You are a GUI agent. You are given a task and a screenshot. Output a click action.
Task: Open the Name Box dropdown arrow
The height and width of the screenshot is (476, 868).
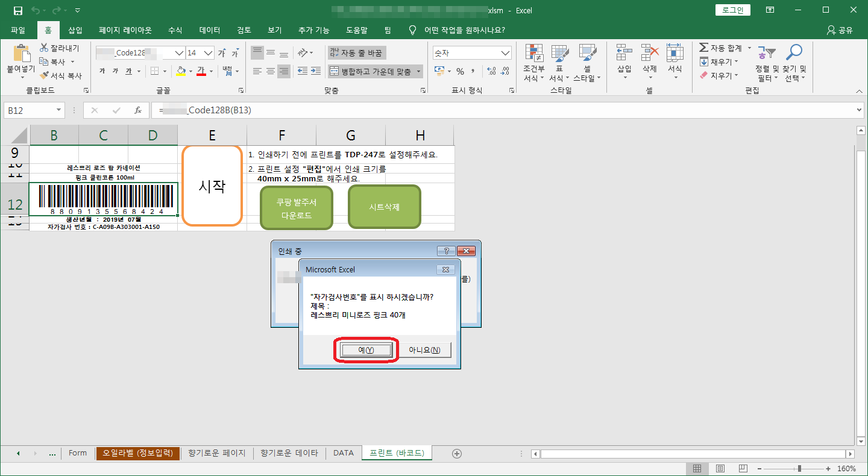58,110
